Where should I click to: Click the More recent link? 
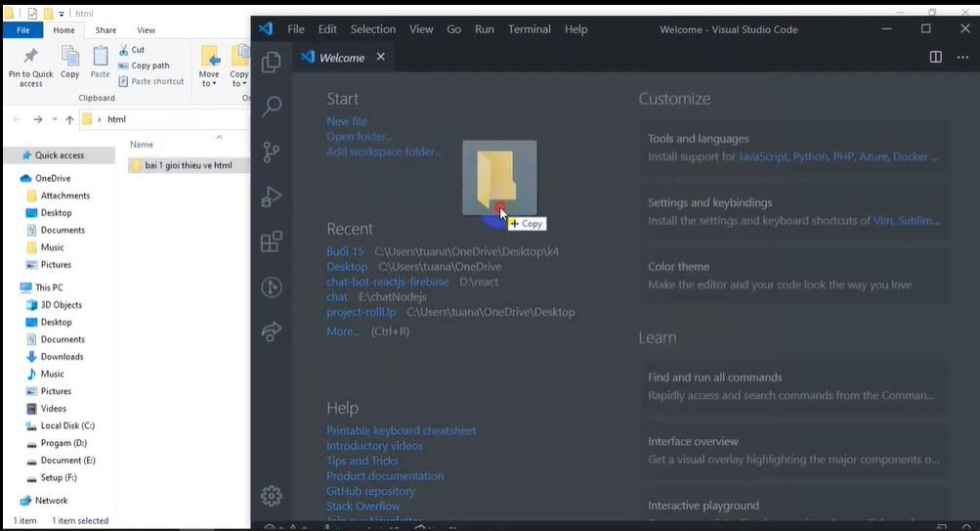[343, 332]
